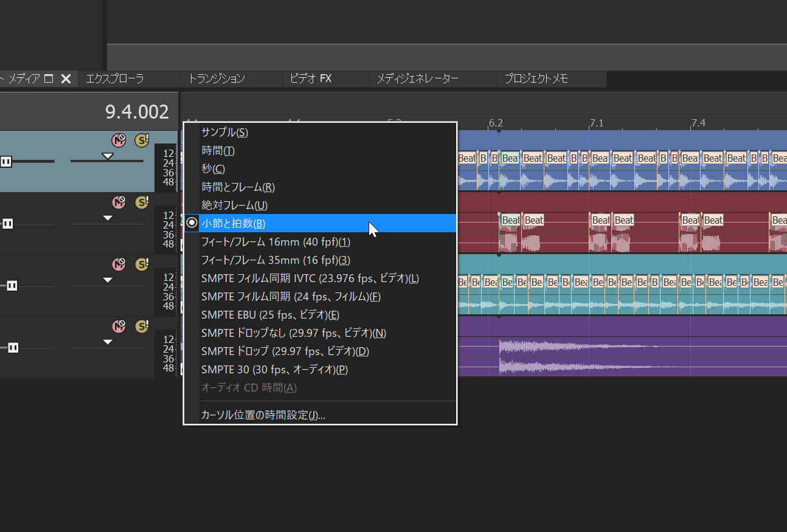
Task: Select SMPTE EBU (25 fps) format
Action: 270,315
